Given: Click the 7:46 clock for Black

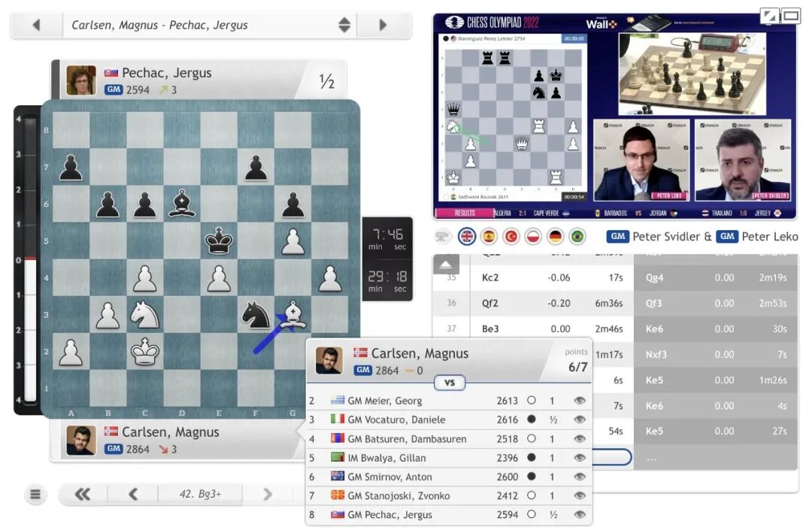Looking at the screenshot, I should tap(387, 239).
